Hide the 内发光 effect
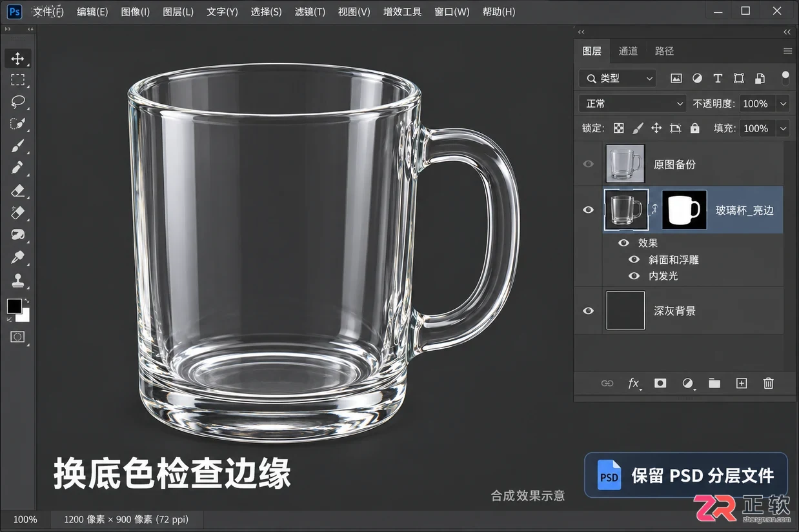799x532 pixels. [x=634, y=275]
